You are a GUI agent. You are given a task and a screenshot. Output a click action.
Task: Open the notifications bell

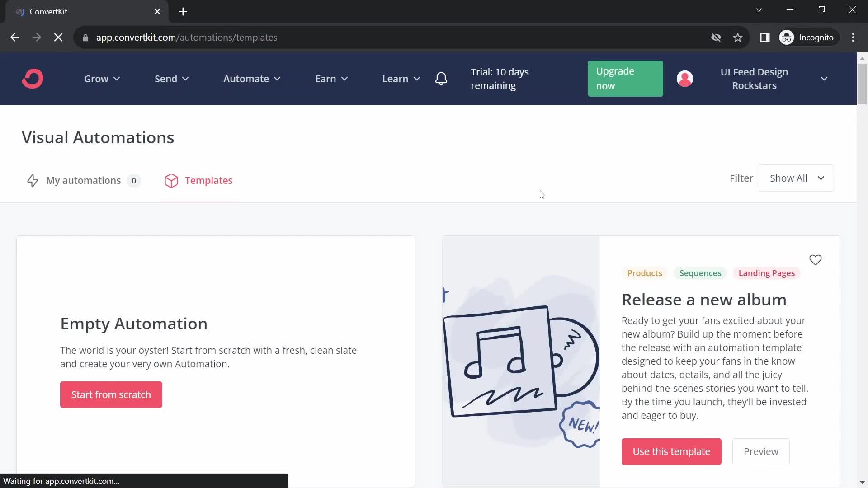click(x=441, y=79)
